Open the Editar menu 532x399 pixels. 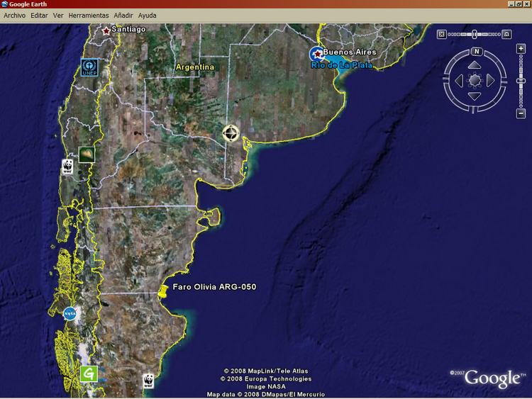click(39, 16)
